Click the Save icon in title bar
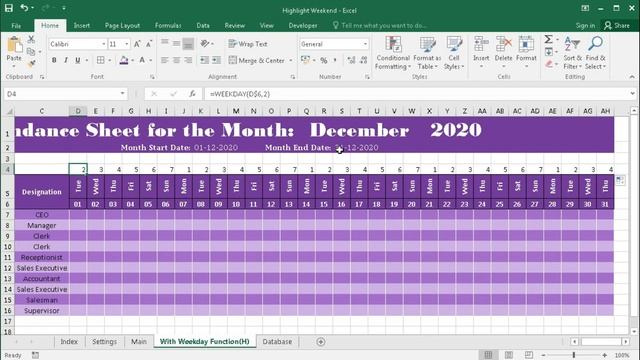 coord(9,8)
